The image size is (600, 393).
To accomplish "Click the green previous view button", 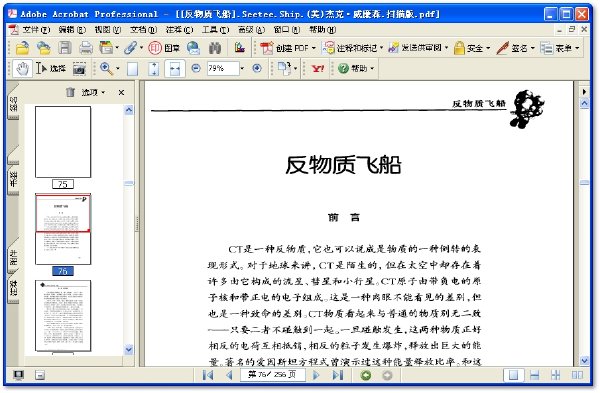I will point(366,375).
